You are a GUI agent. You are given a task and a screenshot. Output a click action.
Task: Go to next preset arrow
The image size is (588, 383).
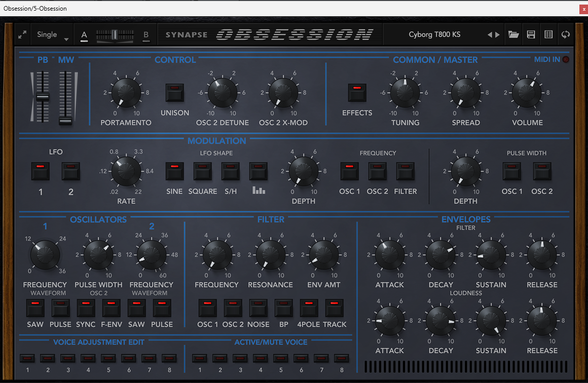tap(498, 35)
